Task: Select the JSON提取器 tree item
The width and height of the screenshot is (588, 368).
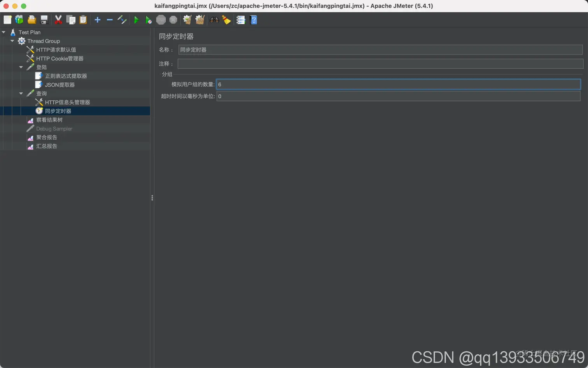Action: [x=59, y=85]
